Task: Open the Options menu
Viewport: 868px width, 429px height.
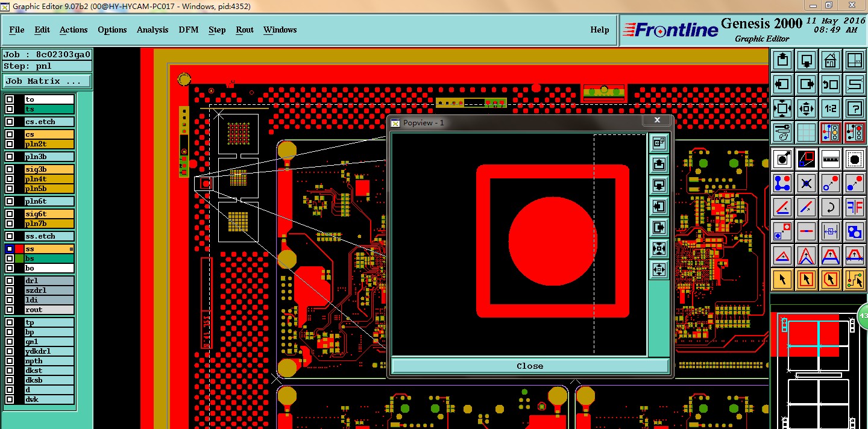Action: tap(112, 30)
